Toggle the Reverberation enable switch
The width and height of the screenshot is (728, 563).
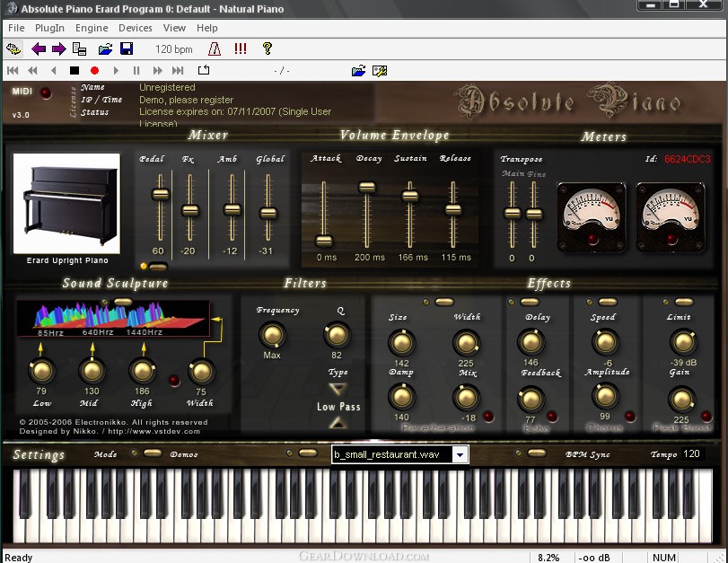point(443,302)
